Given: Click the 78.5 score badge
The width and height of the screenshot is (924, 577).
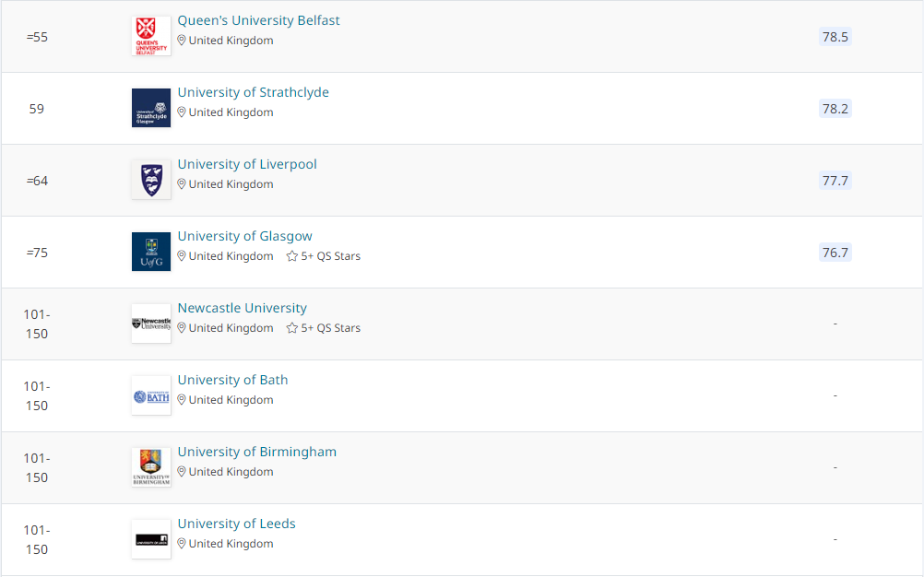Looking at the screenshot, I should 835,37.
